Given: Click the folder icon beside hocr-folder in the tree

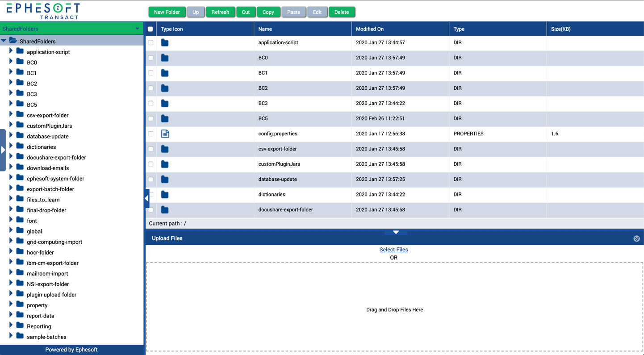Looking at the screenshot, I should (x=20, y=252).
